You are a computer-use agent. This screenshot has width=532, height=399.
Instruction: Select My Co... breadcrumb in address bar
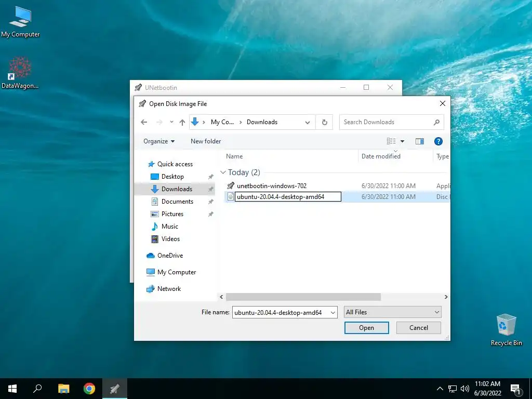click(222, 122)
